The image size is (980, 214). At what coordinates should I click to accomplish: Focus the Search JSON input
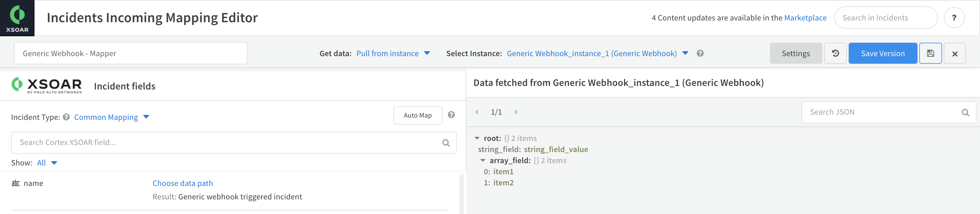[x=888, y=112]
